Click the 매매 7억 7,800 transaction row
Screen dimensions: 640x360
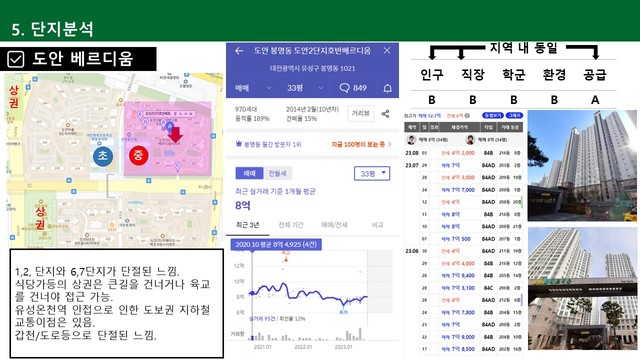(x=463, y=312)
